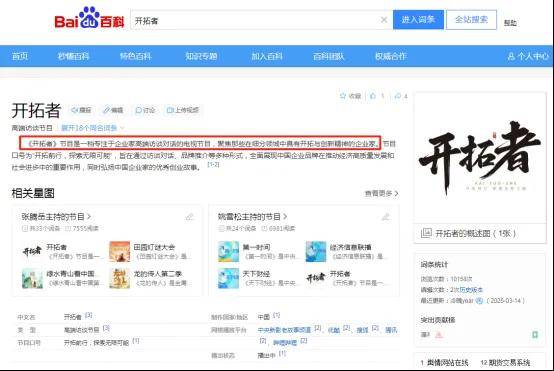
Task: Open 开拓者 thumbnail in 张腾岳 card
Action: tap(32, 251)
